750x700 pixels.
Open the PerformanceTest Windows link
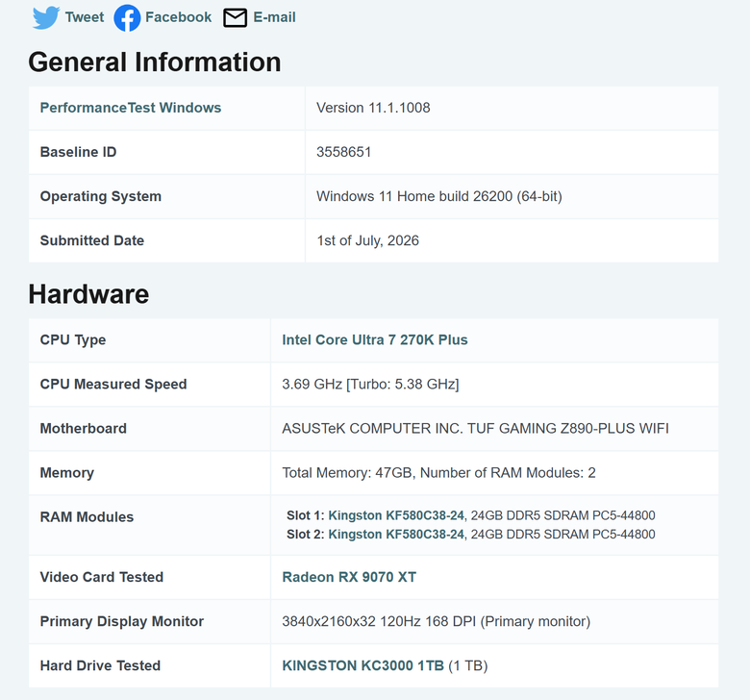[x=131, y=108]
